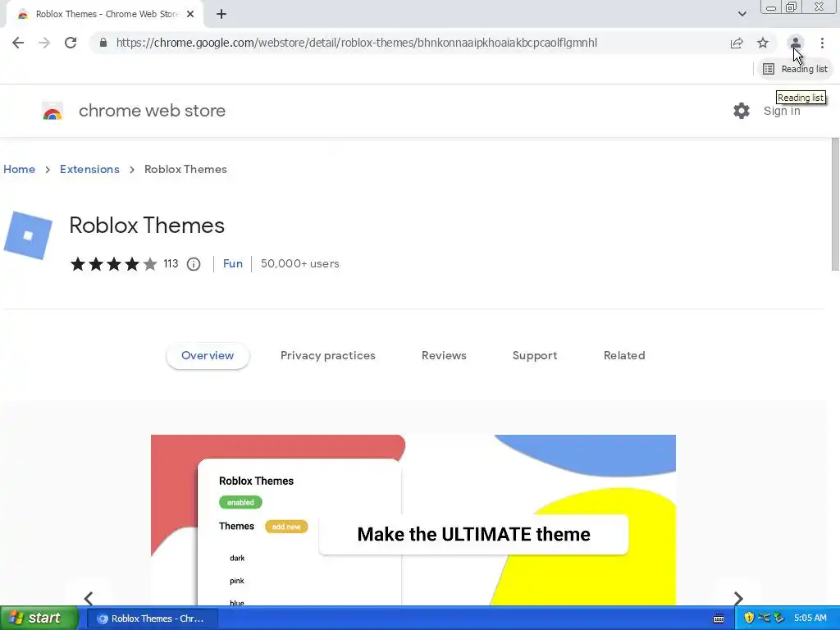This screenshot has height=630, width=840.
Task: Click the Roblox Themes taskbar button
Action: tap(152, 619)
